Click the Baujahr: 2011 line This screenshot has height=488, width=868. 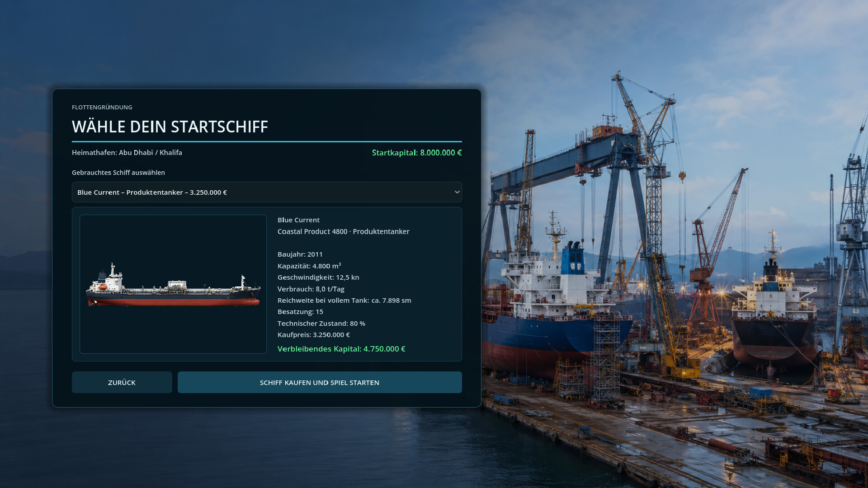[x=300, y=254]
